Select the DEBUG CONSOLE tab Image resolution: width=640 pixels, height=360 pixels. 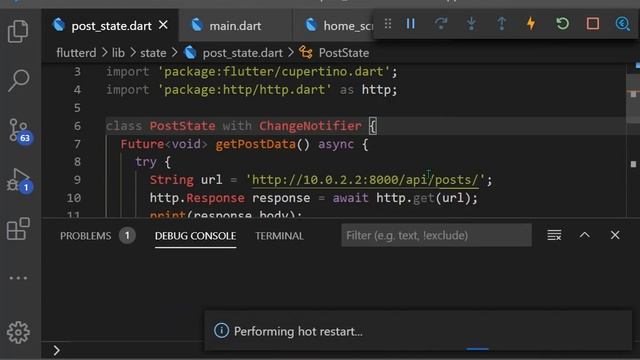pos(196,236)
